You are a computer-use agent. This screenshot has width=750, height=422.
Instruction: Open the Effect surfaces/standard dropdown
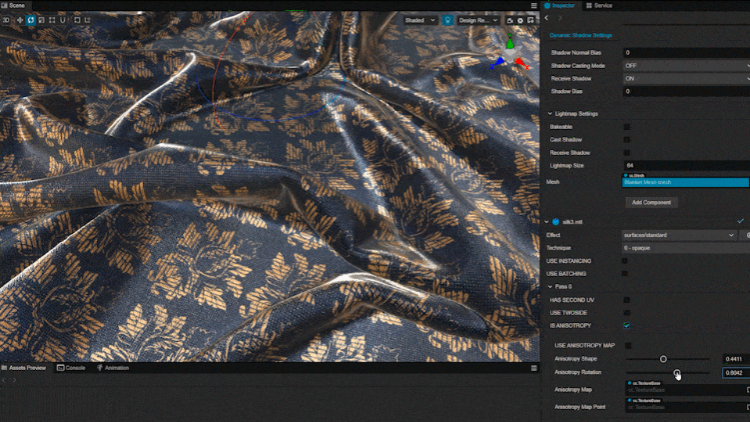tap(679, 235)
